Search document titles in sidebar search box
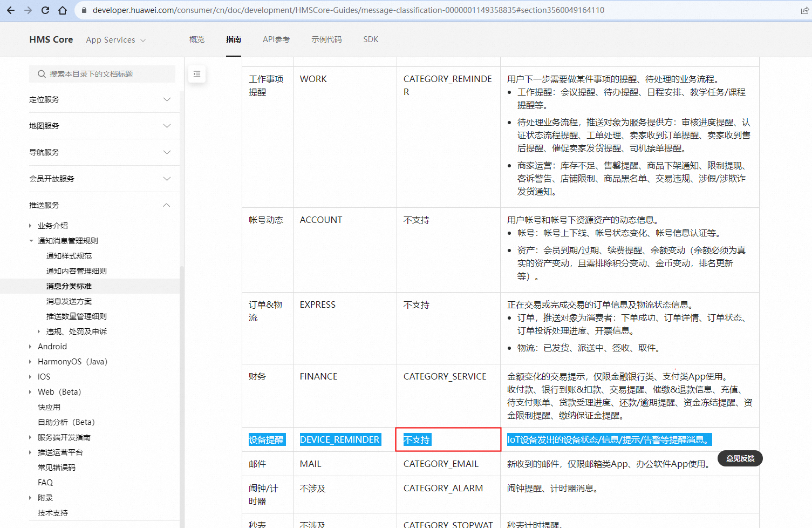Image resolution: width=812 pixels, height=528 pixels. click(102, 74)
